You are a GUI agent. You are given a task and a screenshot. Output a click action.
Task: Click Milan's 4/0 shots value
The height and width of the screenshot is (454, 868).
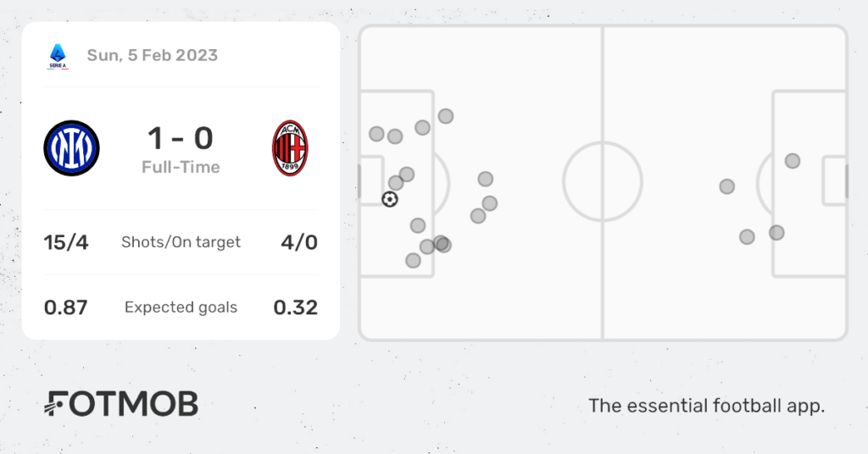(299, 242)
